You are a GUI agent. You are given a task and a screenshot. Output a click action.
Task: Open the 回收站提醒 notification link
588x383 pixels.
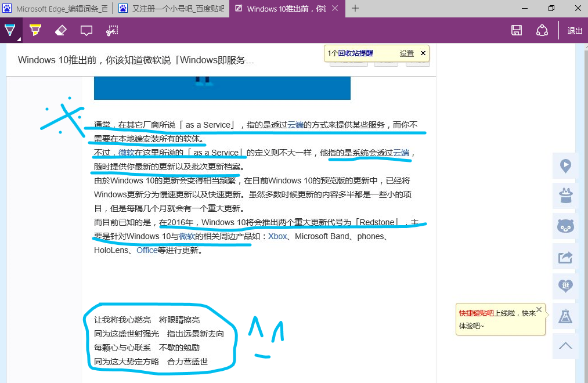[x=355, y=53]
